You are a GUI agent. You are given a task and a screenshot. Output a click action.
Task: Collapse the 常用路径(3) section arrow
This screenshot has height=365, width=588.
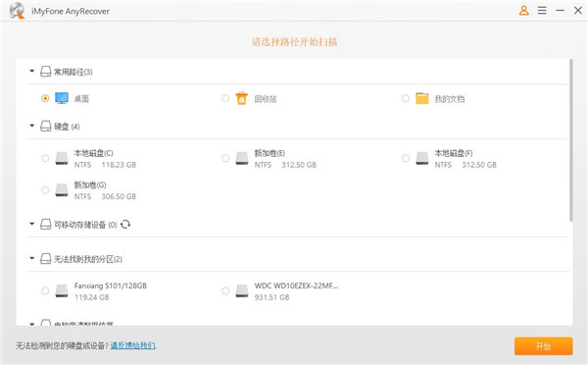32,71
